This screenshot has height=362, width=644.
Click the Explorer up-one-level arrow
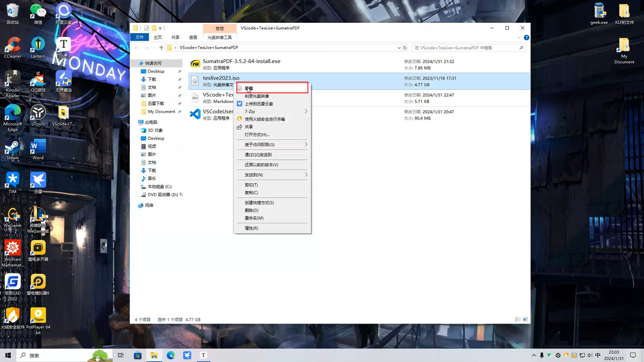click(161, 47)
